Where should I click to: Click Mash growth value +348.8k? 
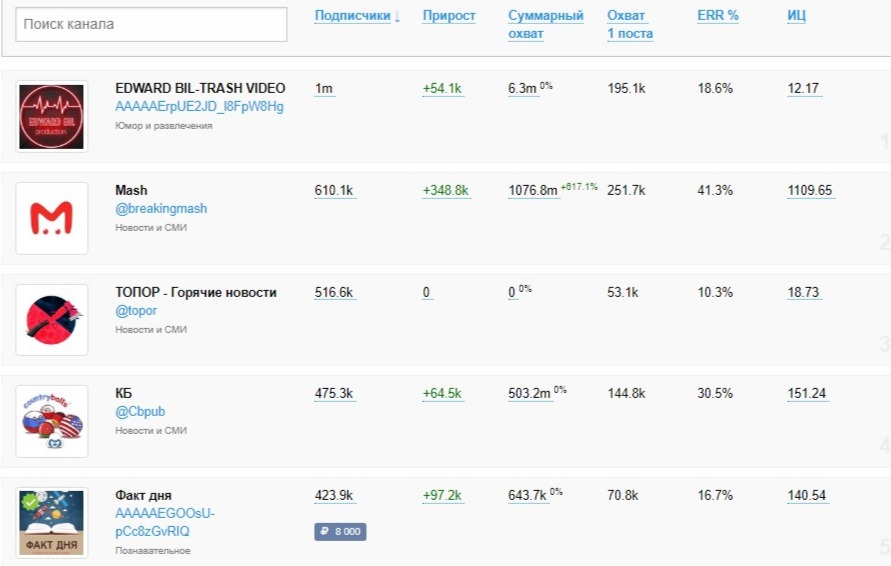coord(446,191)
